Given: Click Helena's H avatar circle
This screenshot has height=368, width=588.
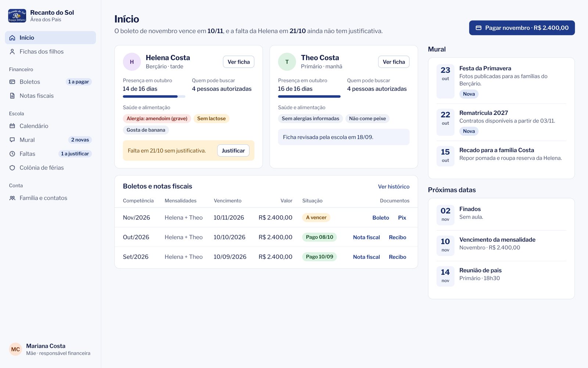Looking at the screenshot, I should 132,62.
